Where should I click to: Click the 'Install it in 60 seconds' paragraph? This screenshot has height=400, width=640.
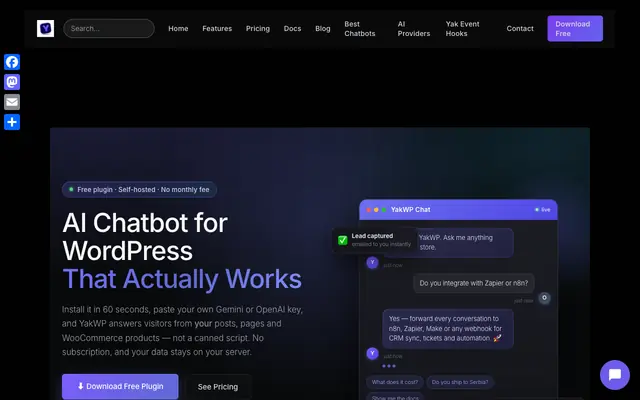click(x=182, y=331)
